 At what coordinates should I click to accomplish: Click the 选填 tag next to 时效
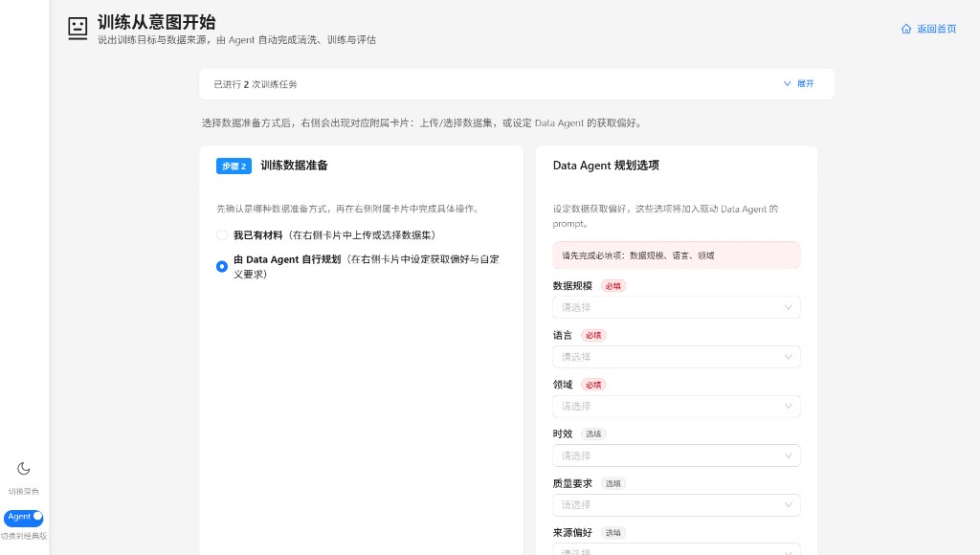click(593, 433)
